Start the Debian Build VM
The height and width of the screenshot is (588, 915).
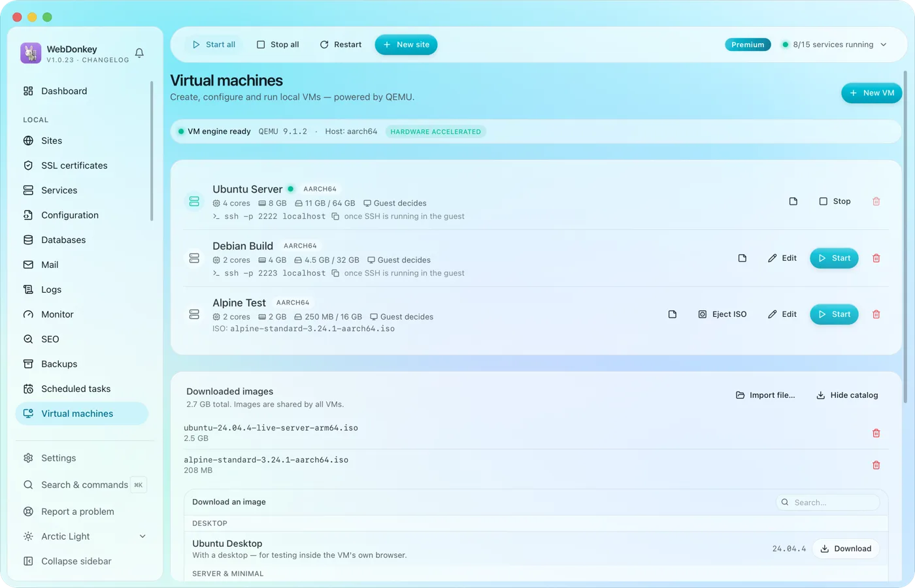(x=834, y=258)
